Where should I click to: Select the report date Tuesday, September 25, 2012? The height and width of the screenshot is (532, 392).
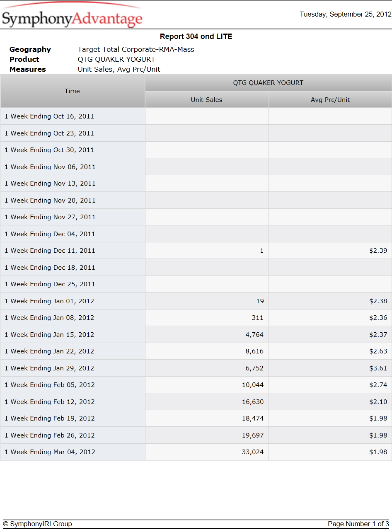click(x=346, y=15)
